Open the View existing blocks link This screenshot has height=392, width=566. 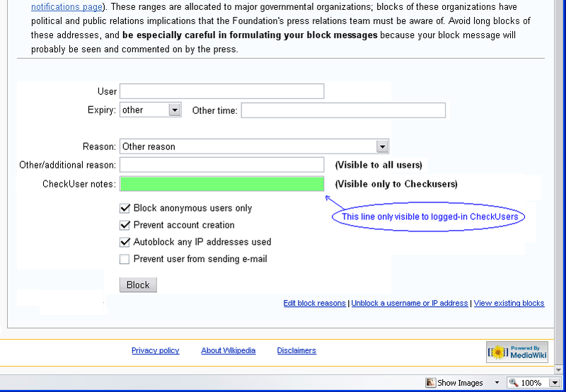tap(509, 303)
